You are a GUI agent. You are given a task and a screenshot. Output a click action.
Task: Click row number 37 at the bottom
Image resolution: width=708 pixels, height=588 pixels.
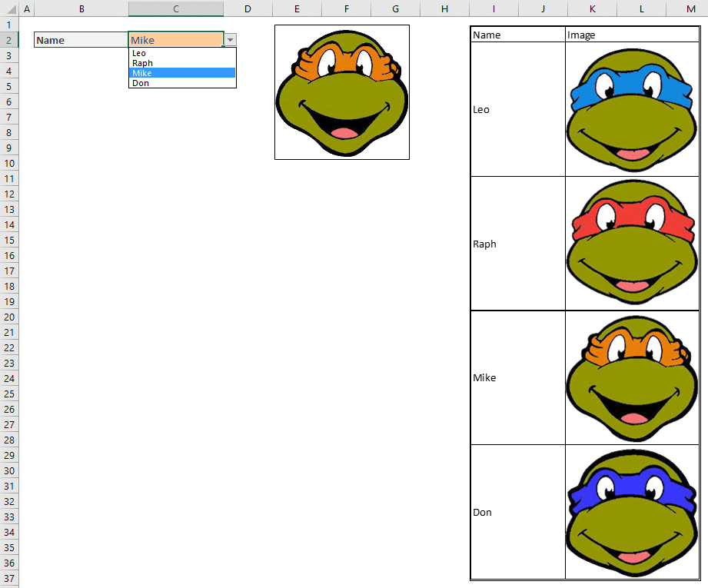click(x=10, y=578)
